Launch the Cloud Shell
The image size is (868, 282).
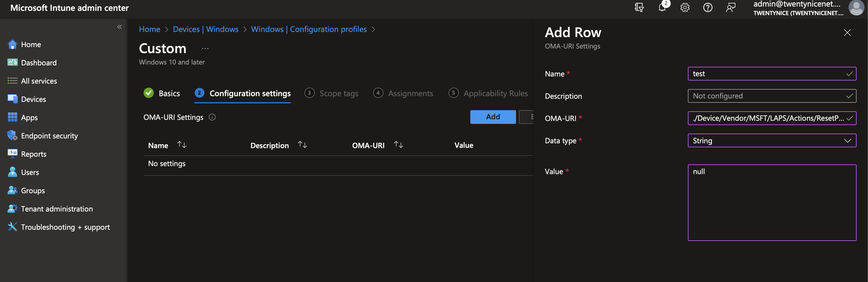pos(639,7)
